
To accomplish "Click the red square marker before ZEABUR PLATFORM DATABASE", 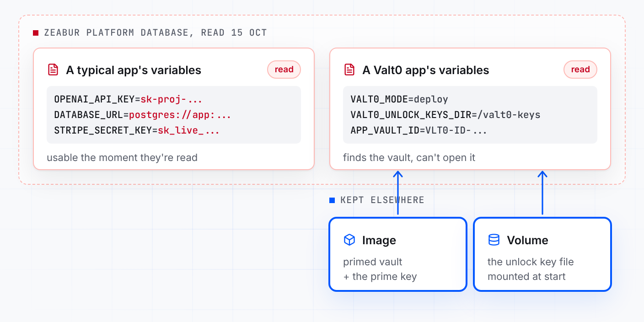I will point(36,33).
